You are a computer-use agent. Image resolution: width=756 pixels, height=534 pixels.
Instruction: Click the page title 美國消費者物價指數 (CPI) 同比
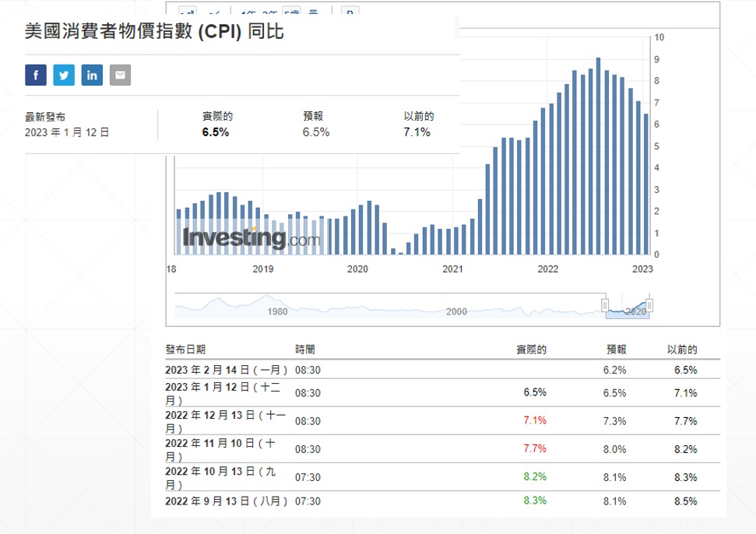pos(154,32)
